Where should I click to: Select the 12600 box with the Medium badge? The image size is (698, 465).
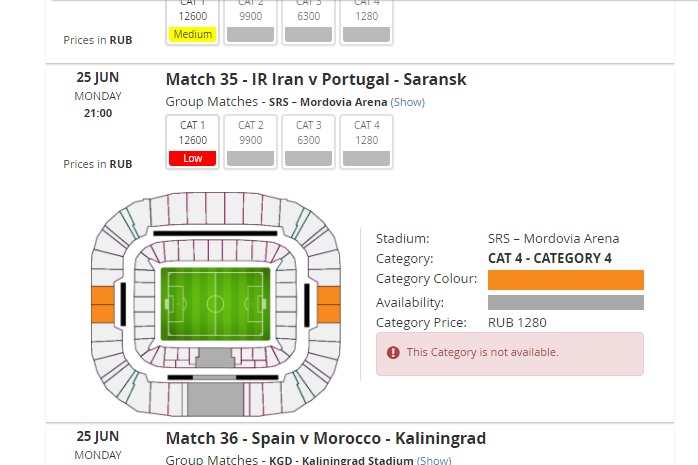(192, 14)
